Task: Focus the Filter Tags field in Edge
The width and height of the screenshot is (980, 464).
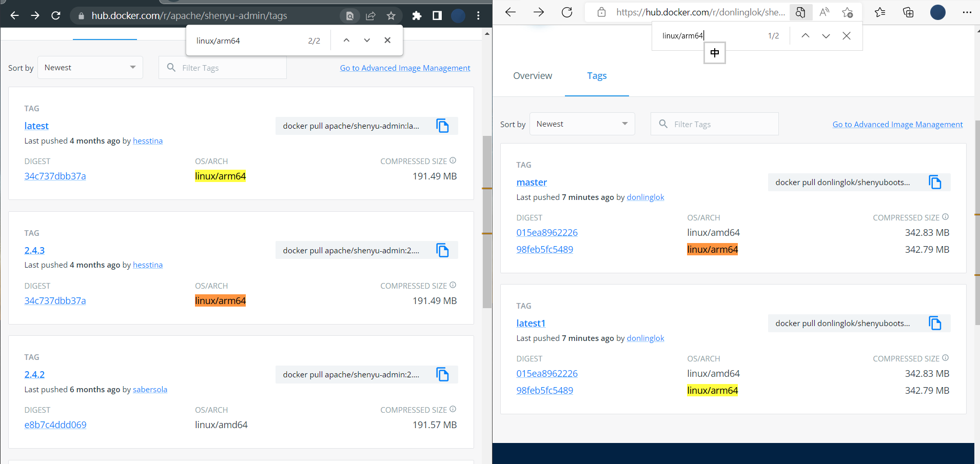Action: (715, 124)
